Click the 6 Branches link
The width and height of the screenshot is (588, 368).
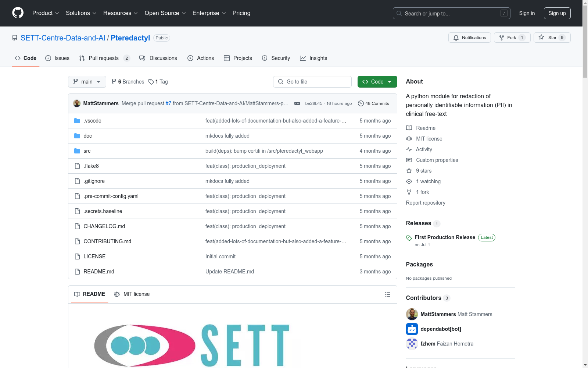(128, 82)
